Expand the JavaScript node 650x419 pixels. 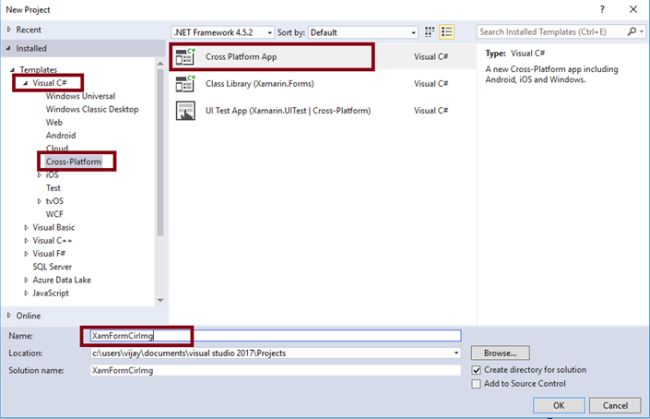click(x=26, y=293)
